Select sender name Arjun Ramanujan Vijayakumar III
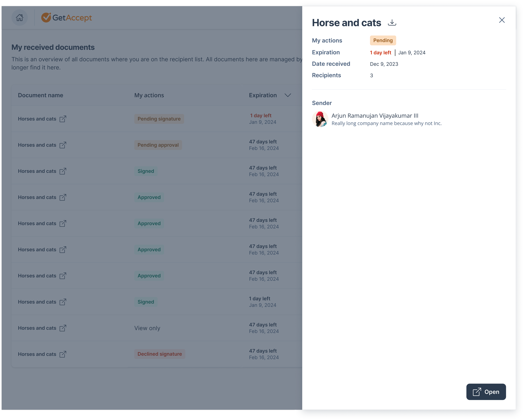 click(375, 116)
